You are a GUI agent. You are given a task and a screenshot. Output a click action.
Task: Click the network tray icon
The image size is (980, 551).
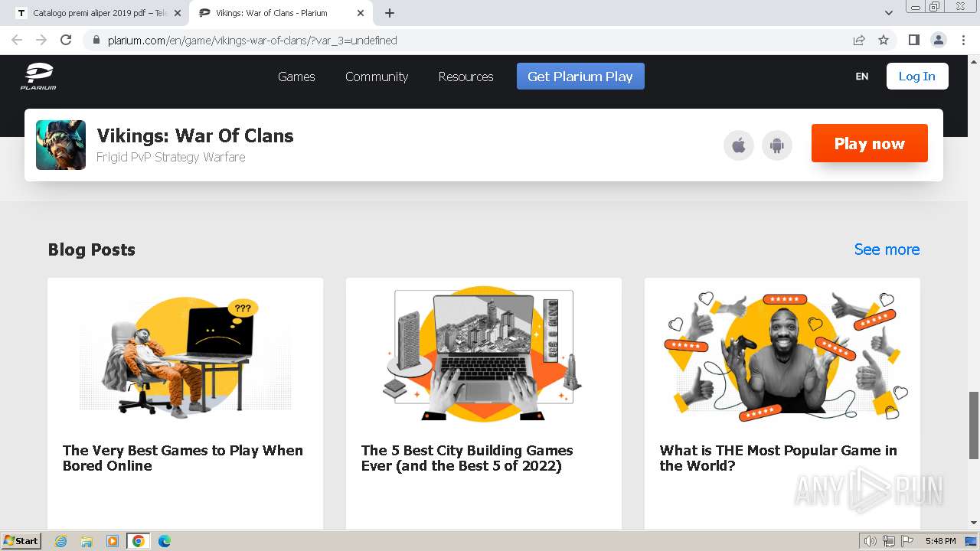pyautogui.click(x=889, y=541)
